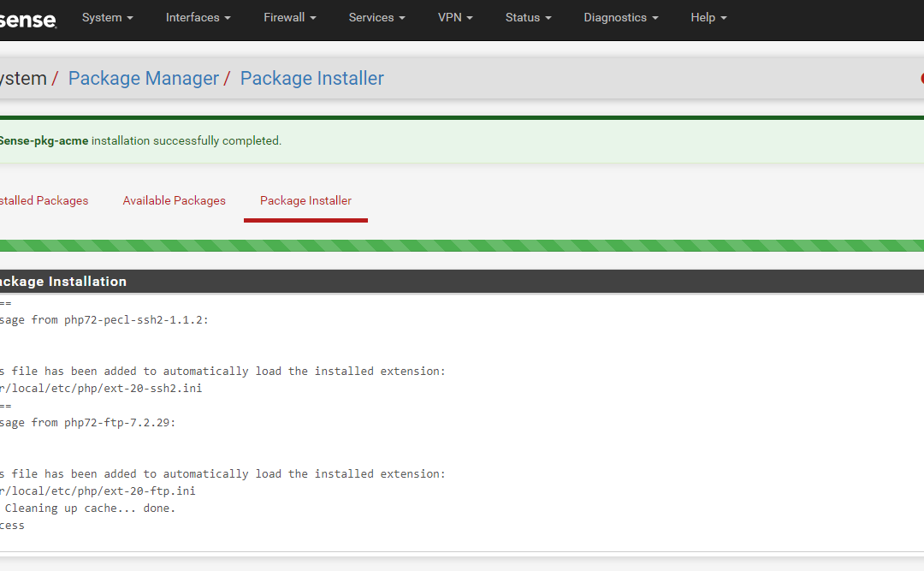Viewport: 924px width, 571px height.
Task: Expand the VPN menu
Action: (x=455, y=18)
